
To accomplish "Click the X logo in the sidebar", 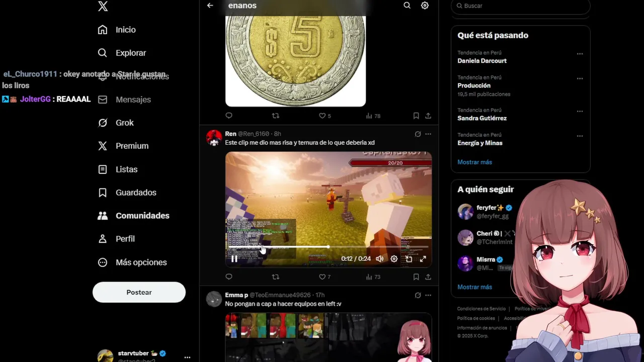I will tap(103, 7).
